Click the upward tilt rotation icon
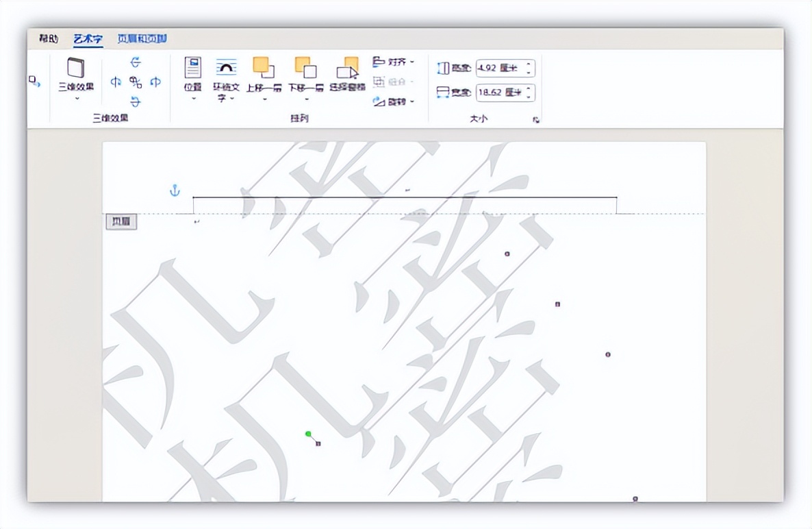The width and height of the screenshot is (812, 529). pos(135,63)
